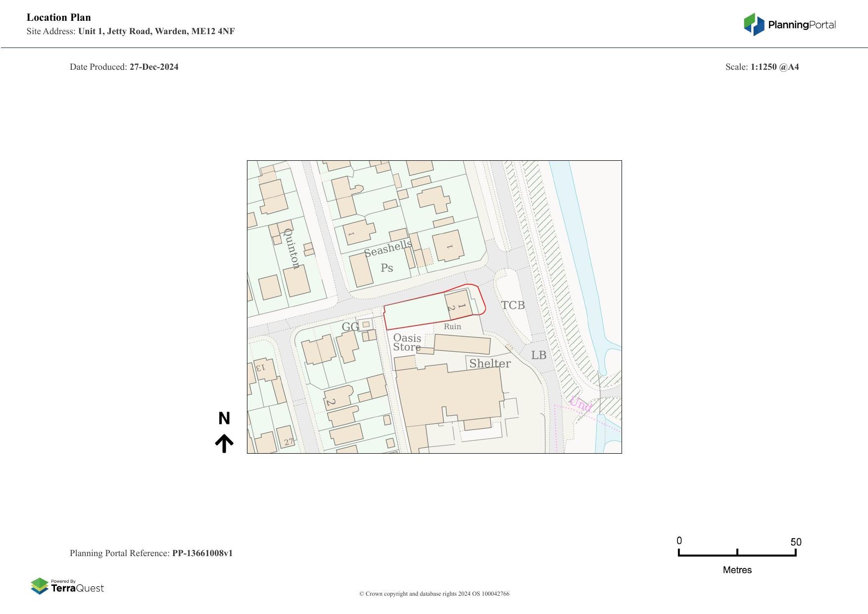Click the TCB map label
Image resolution: width=868 pixels, height=614 pixels.
tap(513, 305)
